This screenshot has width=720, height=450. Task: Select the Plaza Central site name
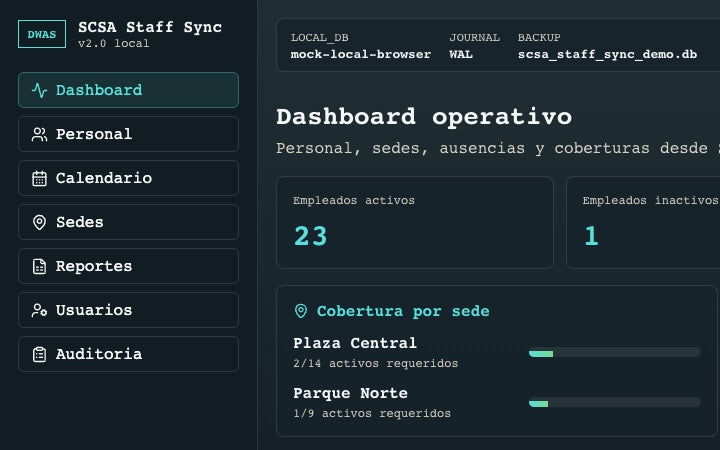[355, 343]
